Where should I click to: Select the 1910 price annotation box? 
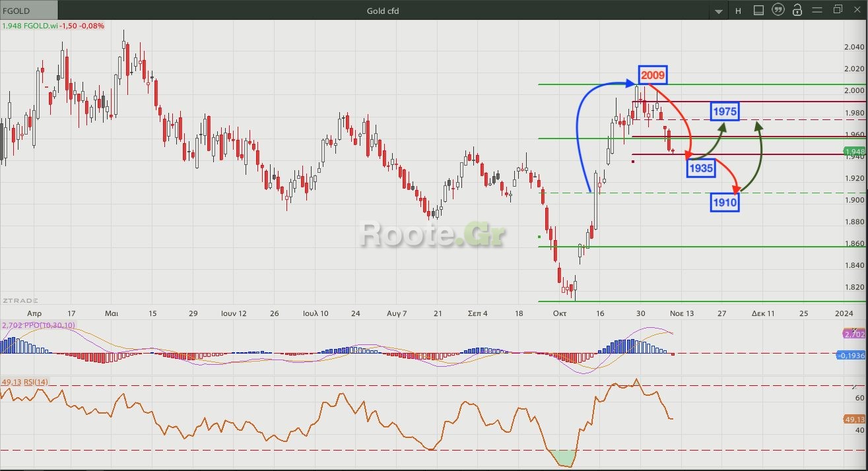pos(724,203)
